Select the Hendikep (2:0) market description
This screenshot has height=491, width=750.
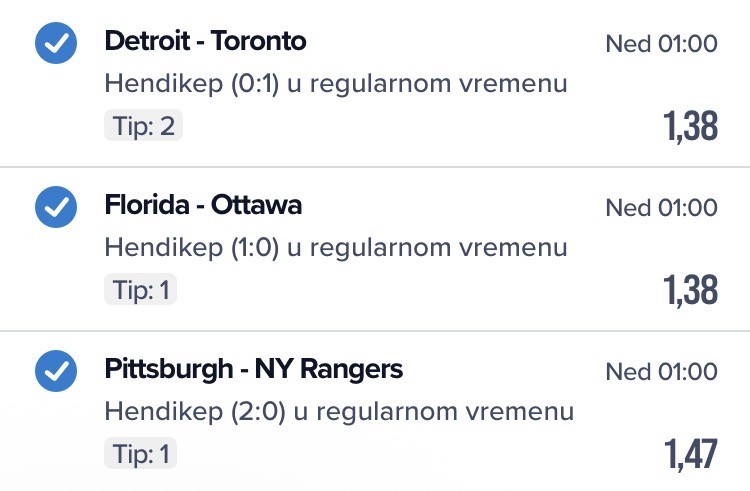(x=339, y=411)
